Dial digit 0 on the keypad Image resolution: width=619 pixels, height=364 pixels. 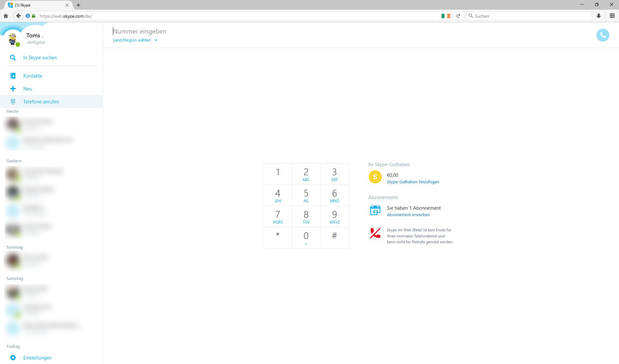[x=306, y=238]
